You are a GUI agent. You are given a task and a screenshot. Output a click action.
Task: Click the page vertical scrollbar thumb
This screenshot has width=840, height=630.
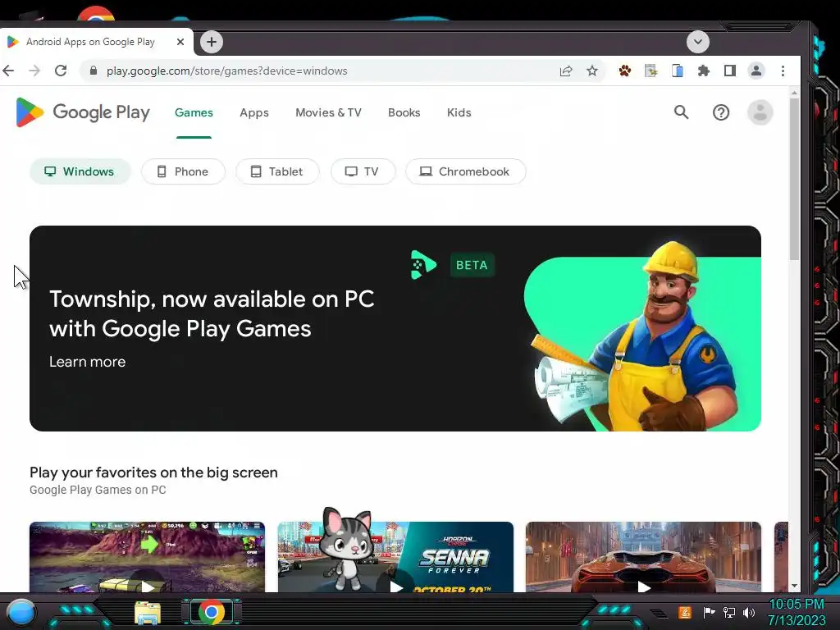(x=794, y=179)
